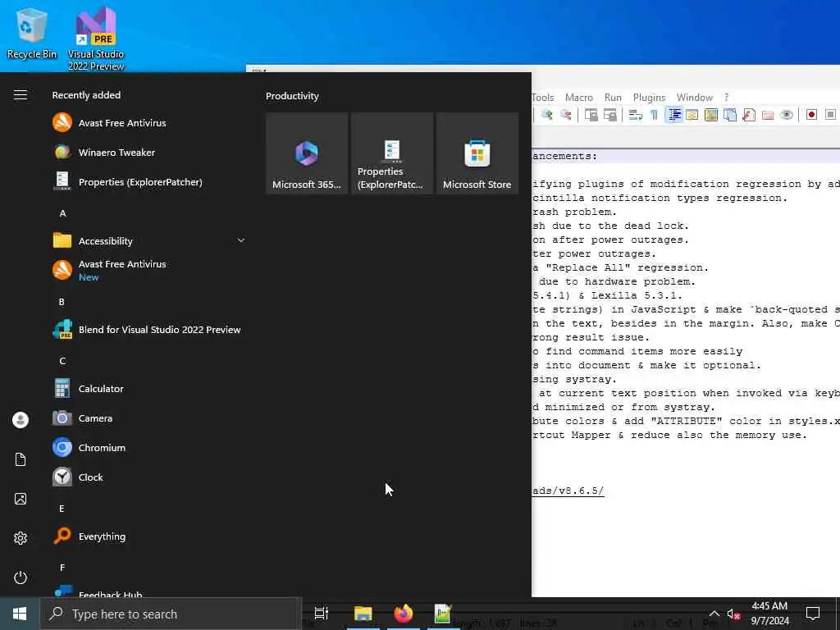Open the clock showing 4:45 AM
This screenshot has height=630, width=840.
click(769, 614)
